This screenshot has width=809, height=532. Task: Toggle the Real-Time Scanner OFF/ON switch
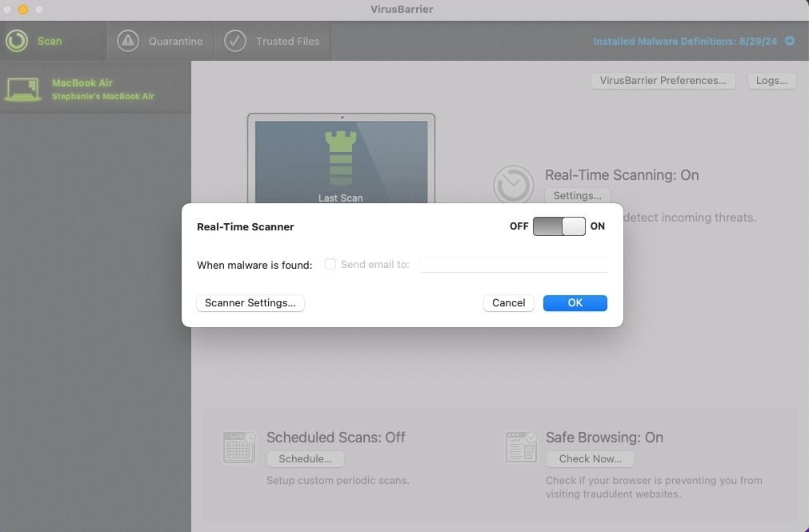[559, 226]
